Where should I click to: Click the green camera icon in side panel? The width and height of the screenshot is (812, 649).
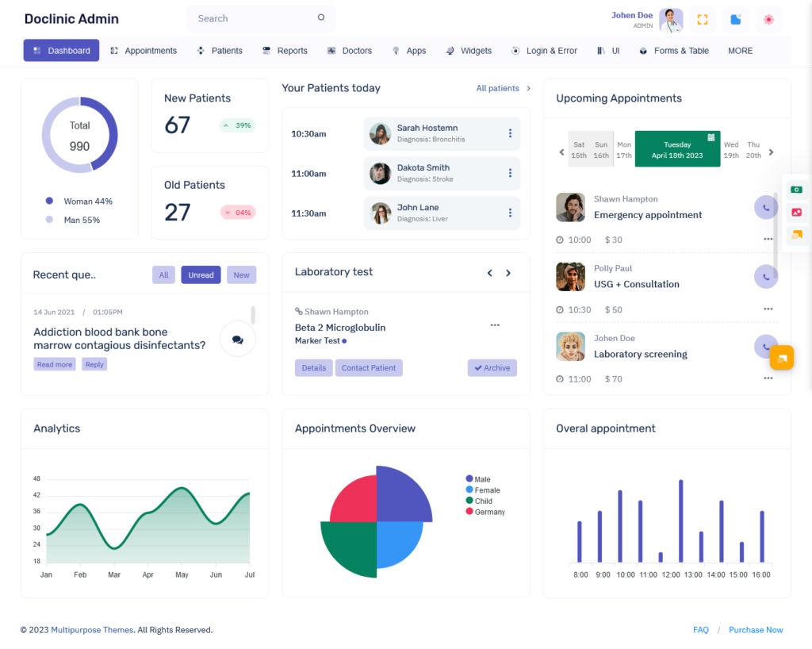(x=796, y=190)
